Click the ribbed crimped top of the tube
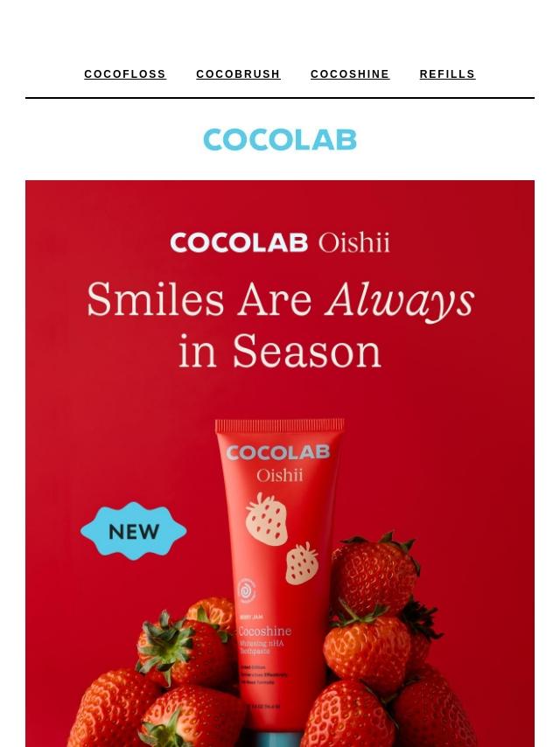This screenshot has height=747, width=560. click(x=280, y=425)
